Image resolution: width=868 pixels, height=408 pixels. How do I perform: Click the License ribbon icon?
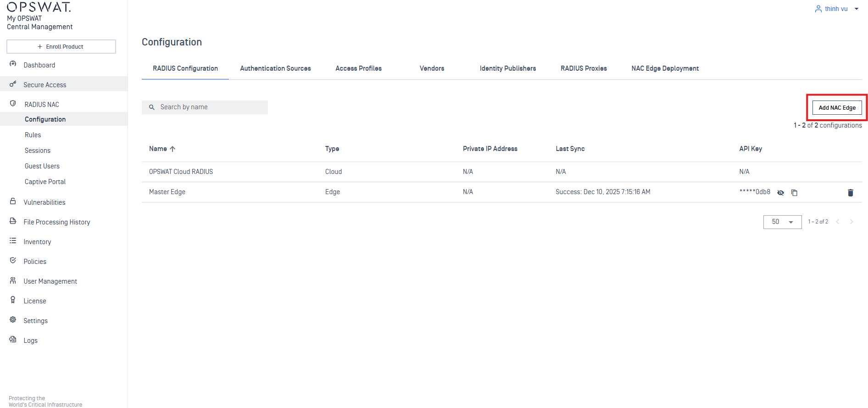pos(13,300)
